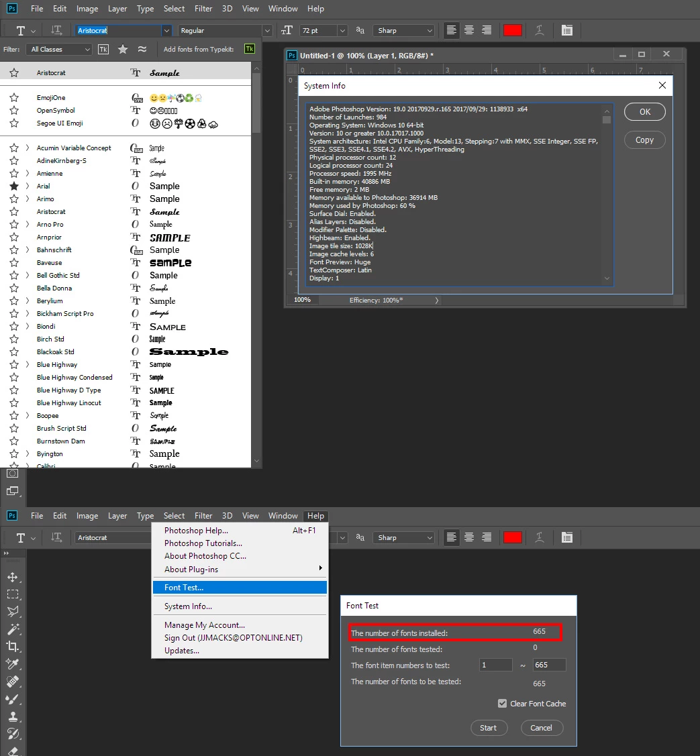Select the Brush Script Std font row

126,429
